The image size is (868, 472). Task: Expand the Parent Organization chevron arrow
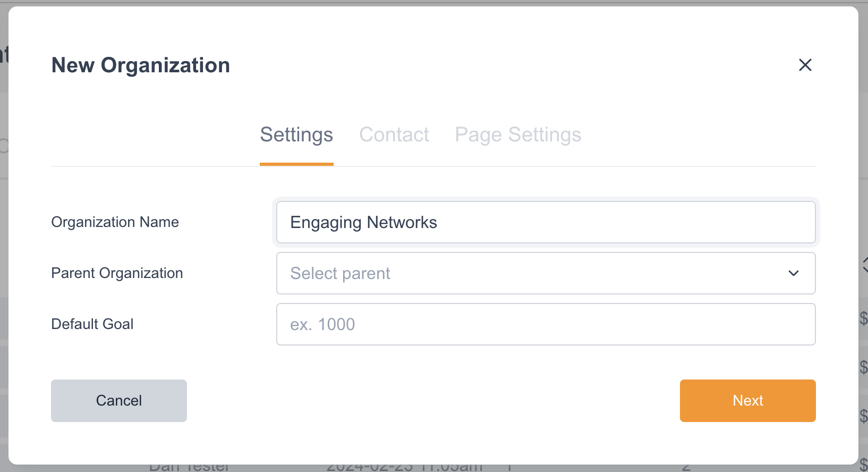[794, 273]
